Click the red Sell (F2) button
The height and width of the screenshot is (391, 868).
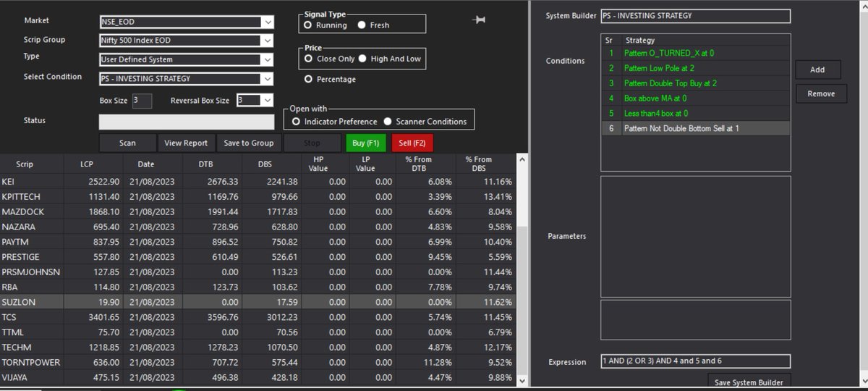[412, 143]
